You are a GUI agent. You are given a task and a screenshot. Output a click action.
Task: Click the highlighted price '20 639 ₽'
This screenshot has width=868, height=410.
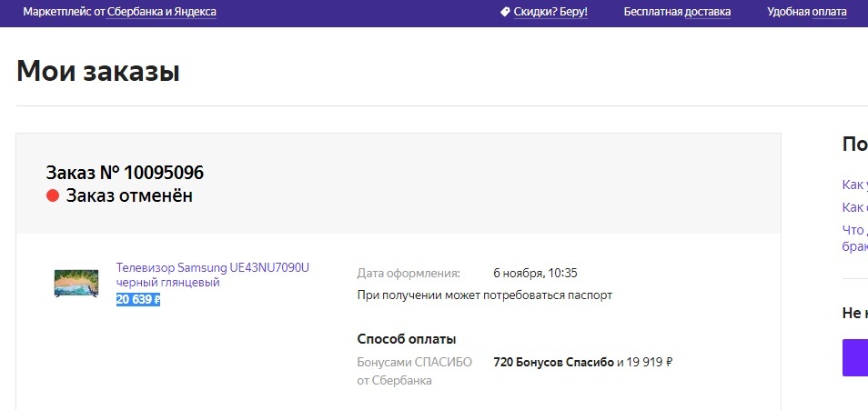point(137,300)
